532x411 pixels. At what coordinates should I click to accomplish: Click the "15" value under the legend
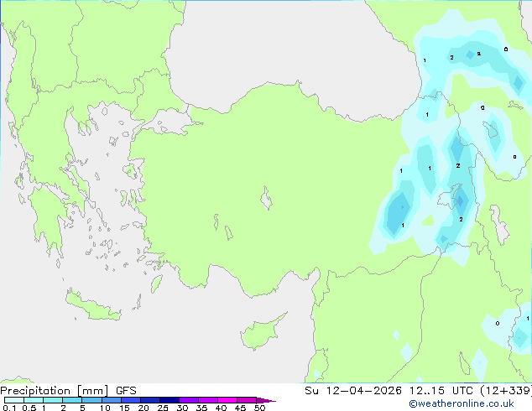[x=124, y=408]
